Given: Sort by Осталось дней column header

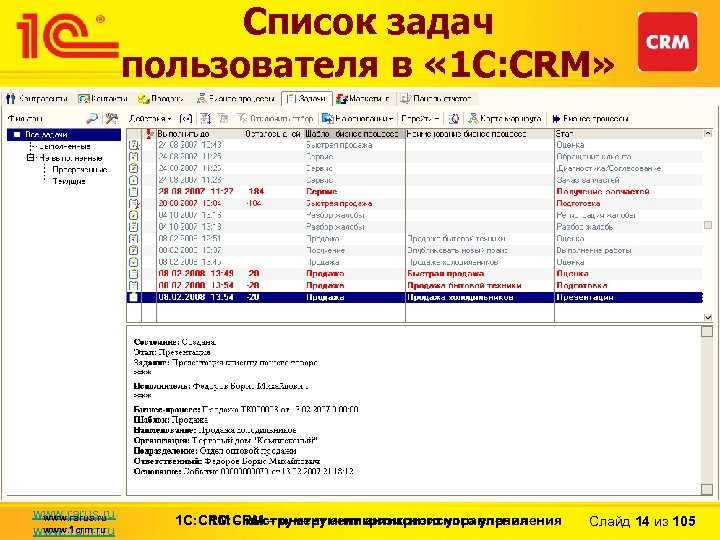Looking at the screenshot, I should click(273, 134).
